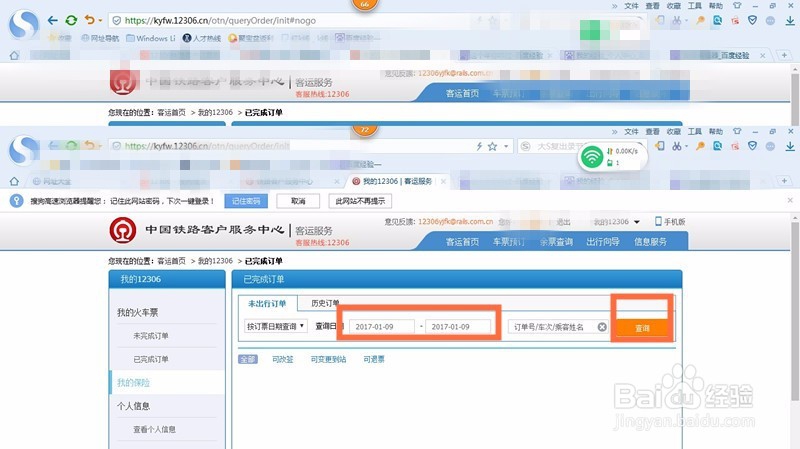Select the 未完成订单 sidebar item

coord(151,336)
